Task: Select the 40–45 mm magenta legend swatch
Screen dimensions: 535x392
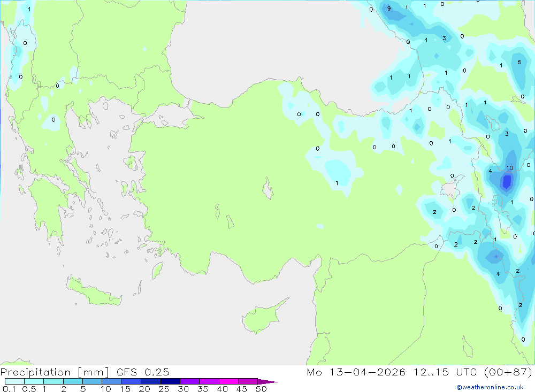Action: tap(228, 381)
